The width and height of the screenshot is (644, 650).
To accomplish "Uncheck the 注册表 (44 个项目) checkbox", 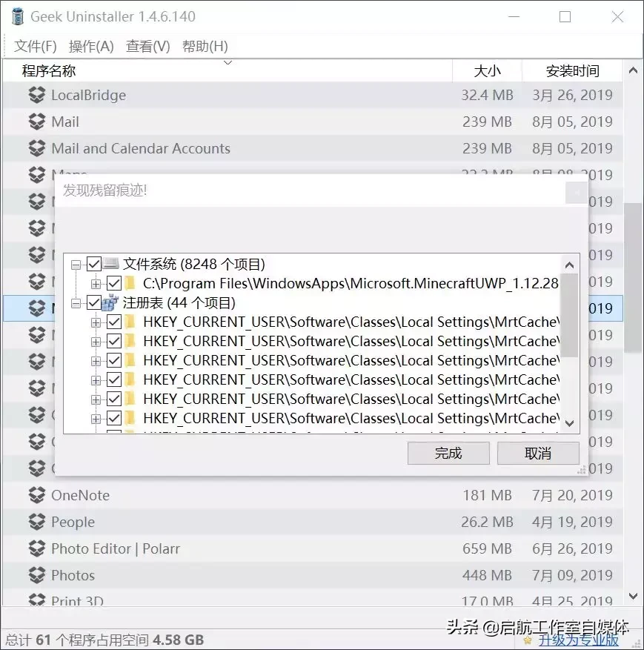I will (94, 302).
